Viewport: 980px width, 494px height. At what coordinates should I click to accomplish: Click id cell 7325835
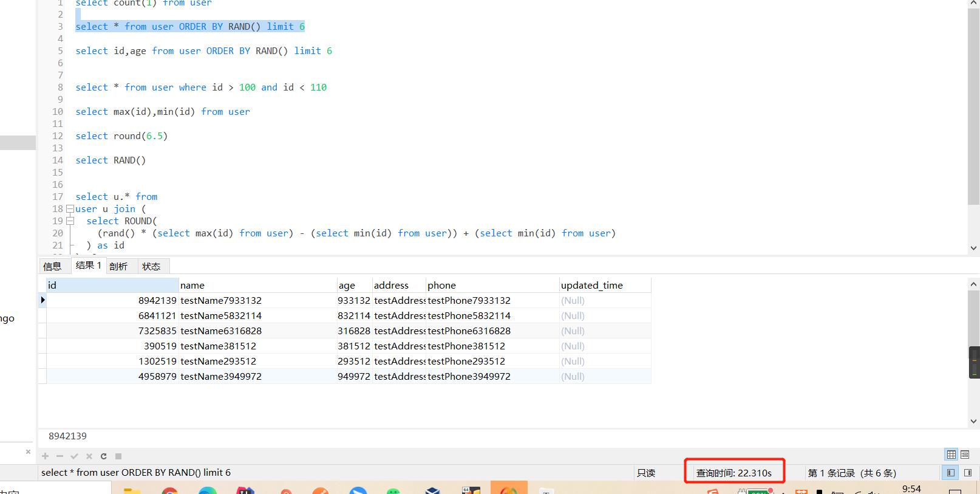click(112, 331)
